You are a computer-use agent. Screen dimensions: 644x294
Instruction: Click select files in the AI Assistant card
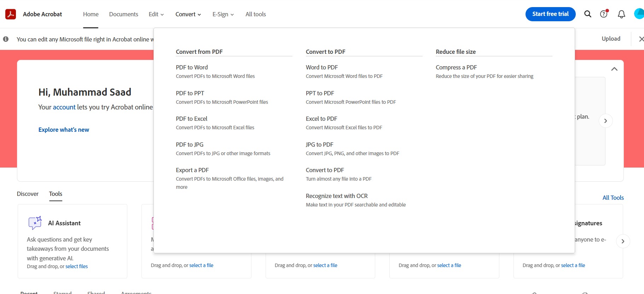(76, 266)
